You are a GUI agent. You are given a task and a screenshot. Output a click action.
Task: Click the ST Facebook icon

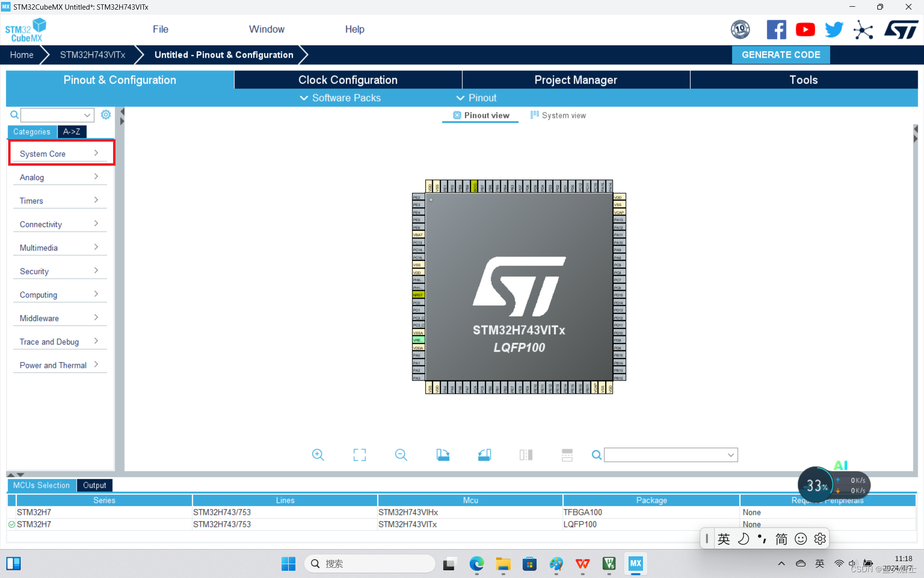point(776,30)
